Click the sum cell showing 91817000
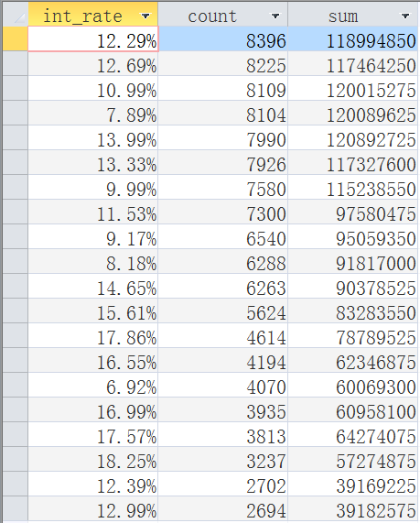Screen dimensions: 420x523 tap(353, 261)
